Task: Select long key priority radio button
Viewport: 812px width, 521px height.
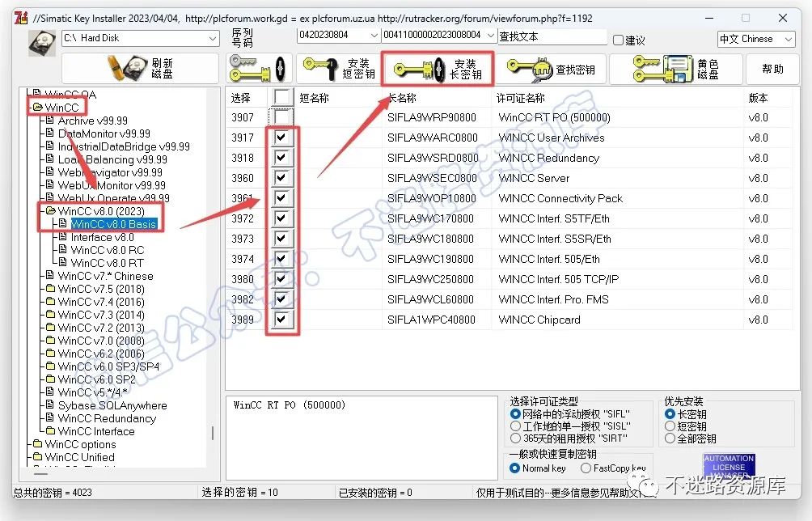Action: point(670,413)
